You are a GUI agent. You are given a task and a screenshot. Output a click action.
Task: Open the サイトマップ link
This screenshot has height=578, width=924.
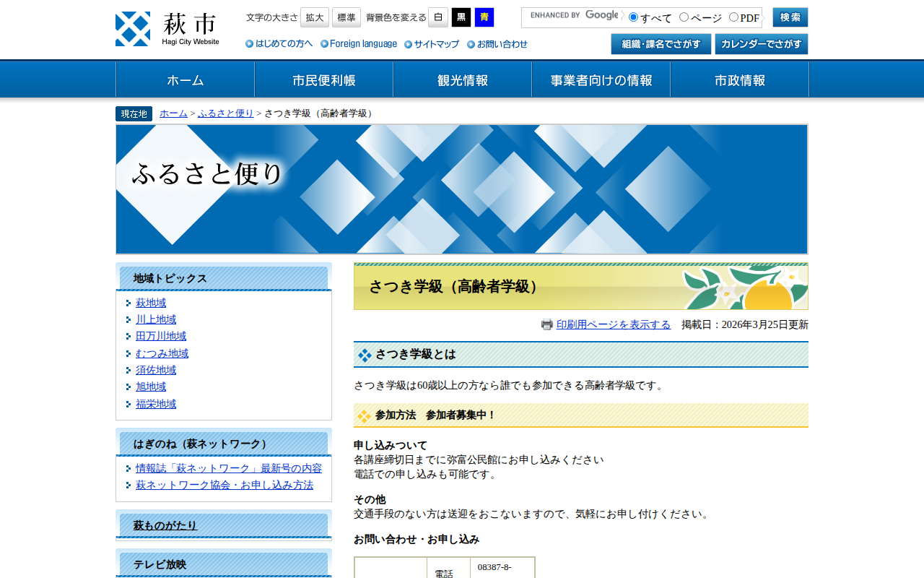(432, 44)
